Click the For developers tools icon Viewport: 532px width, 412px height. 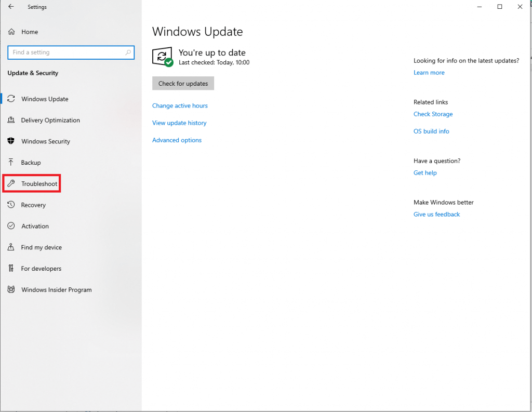(x=11, y=268)
